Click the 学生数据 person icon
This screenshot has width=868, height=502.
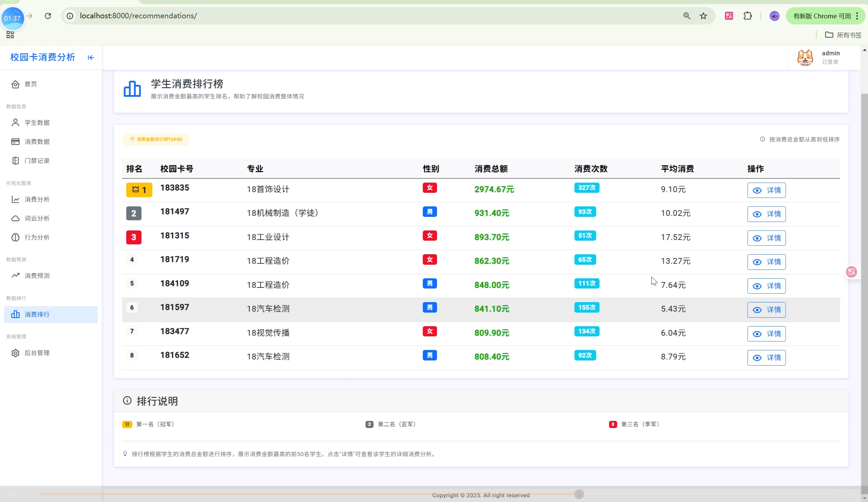[x=15, y=123]
